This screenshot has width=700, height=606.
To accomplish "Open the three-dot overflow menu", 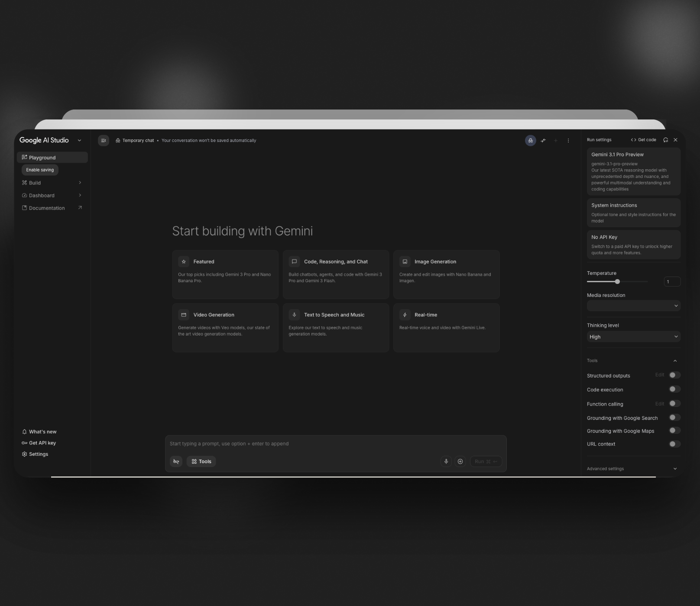I will pos(568,140).
